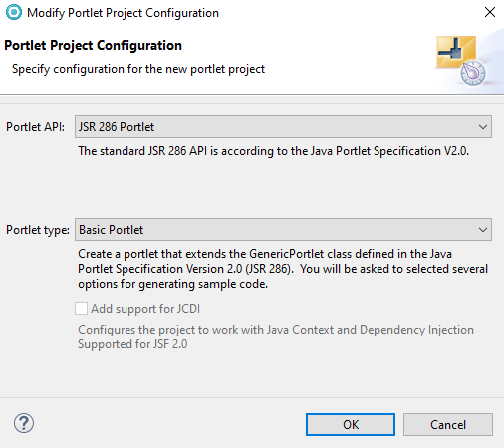Confirm the configuration with OK
504x448 pixels.
[351, 424]
